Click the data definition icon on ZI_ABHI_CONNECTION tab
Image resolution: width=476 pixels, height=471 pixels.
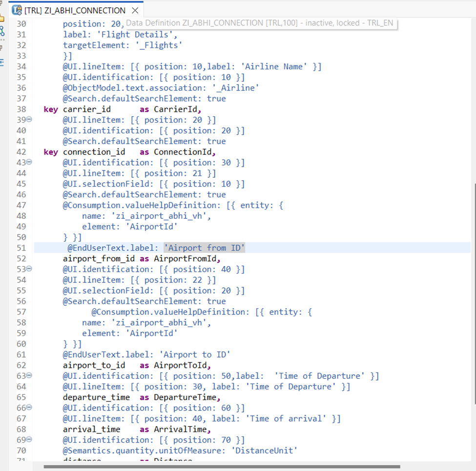click(x=17, y=10)
